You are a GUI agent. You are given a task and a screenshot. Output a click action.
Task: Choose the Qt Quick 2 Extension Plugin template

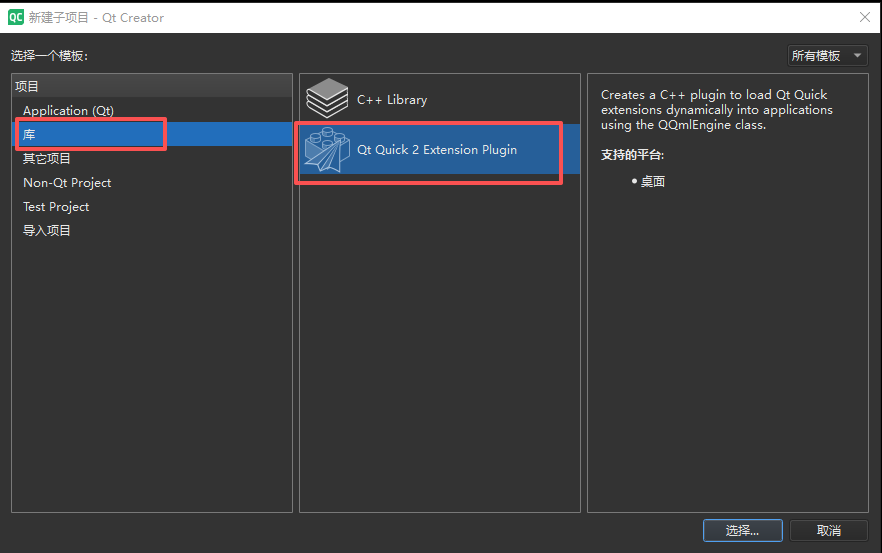[440, 150]
